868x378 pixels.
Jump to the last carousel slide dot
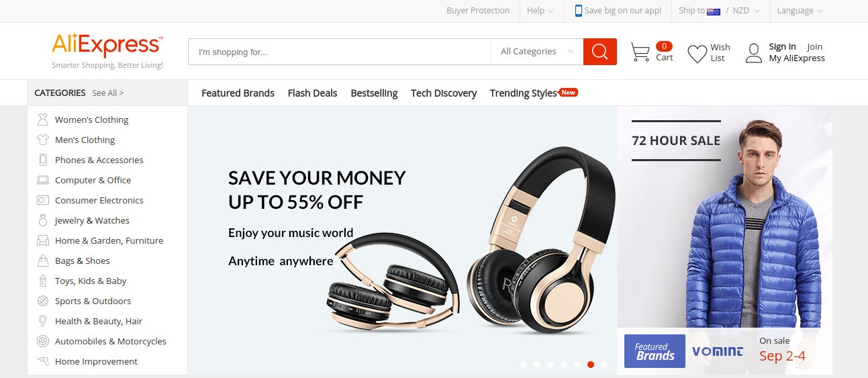tap(604, 365)
